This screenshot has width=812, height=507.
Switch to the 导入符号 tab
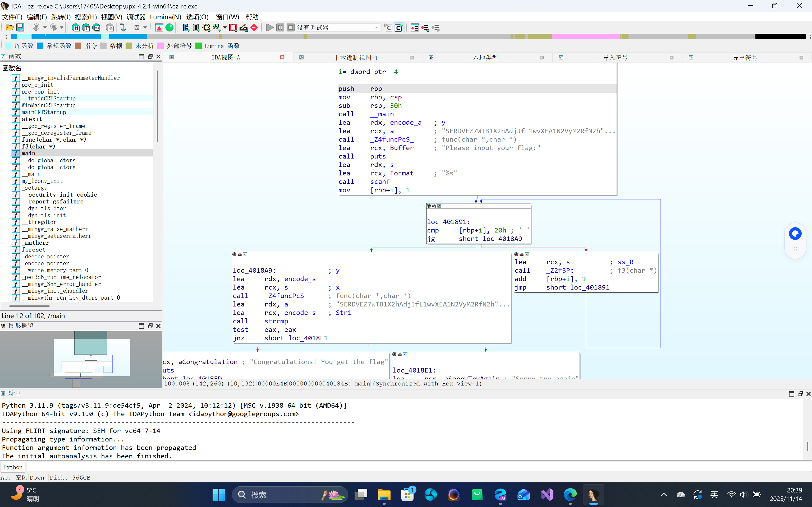(615, 58)
